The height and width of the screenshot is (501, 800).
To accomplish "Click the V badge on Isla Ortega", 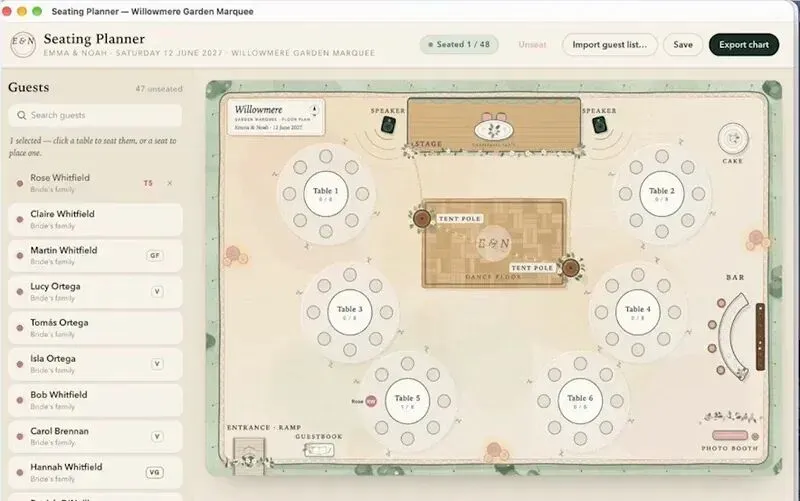I will (157, 364).
